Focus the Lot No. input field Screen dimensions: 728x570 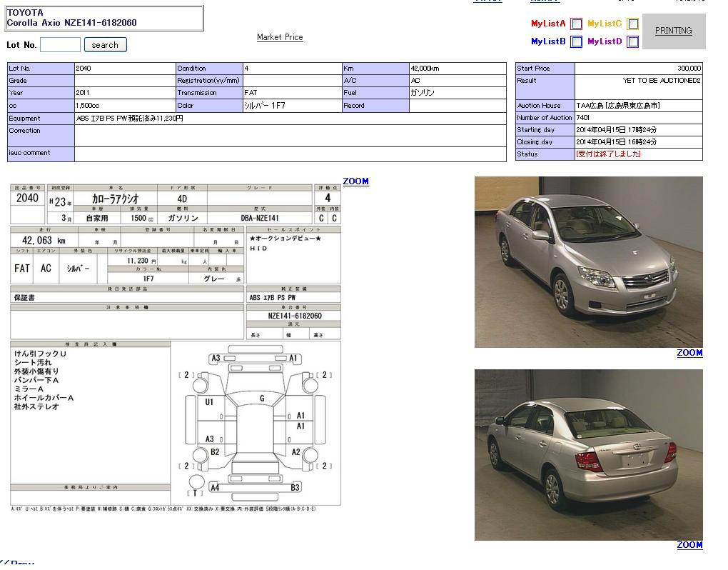[x=60, y=45]
